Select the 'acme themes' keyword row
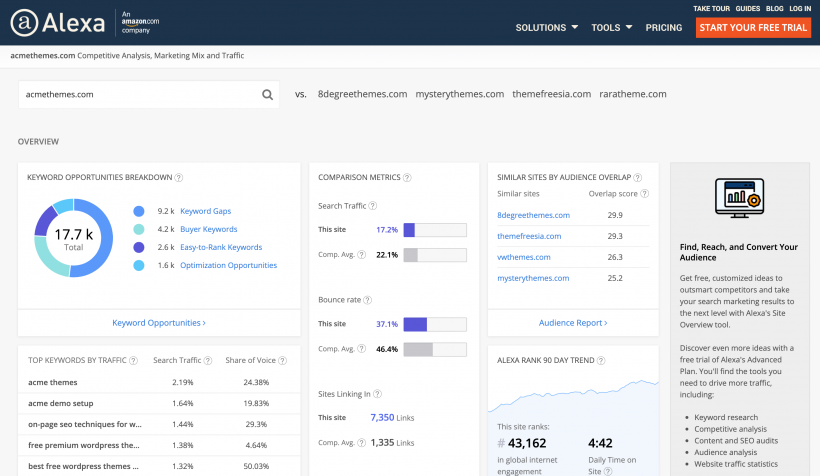 click(x=159, y=382)
